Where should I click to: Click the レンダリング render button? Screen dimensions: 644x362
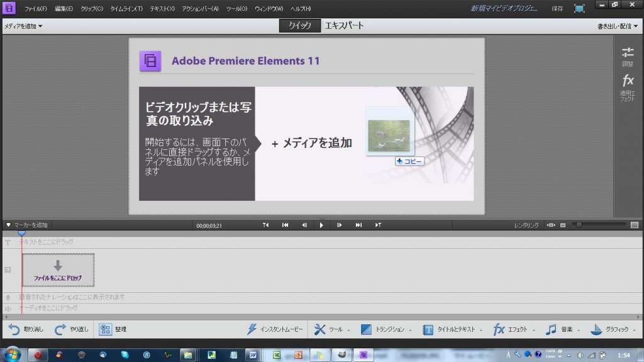526,225
